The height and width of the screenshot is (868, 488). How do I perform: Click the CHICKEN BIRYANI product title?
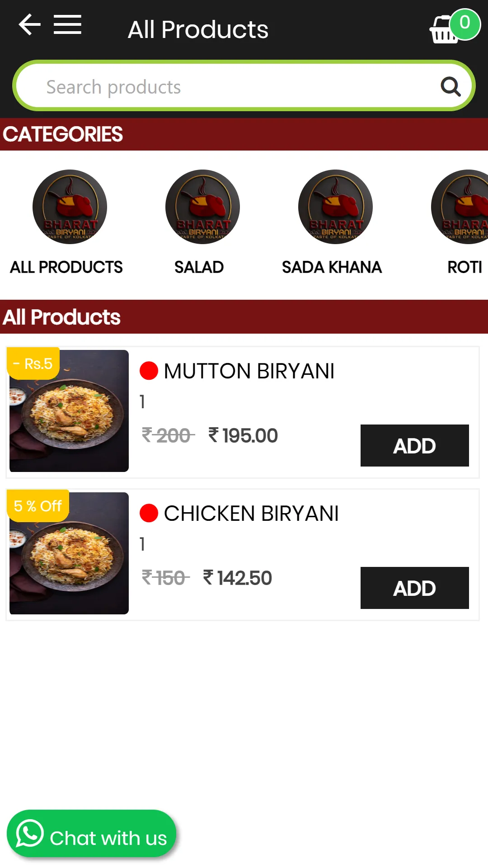pos(251,514)
